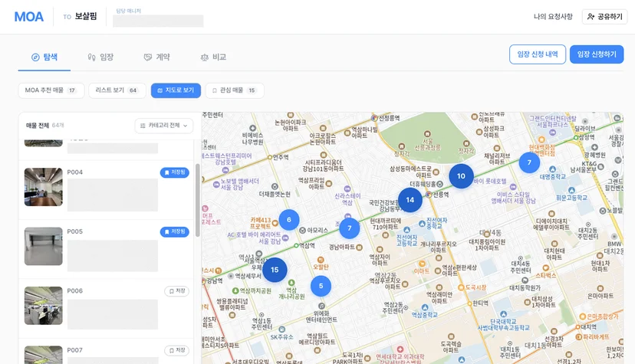This screenshot has width=635, height=364.
Task: Select MOA 추천 매물 filter
Action: [x=51, y=90]
